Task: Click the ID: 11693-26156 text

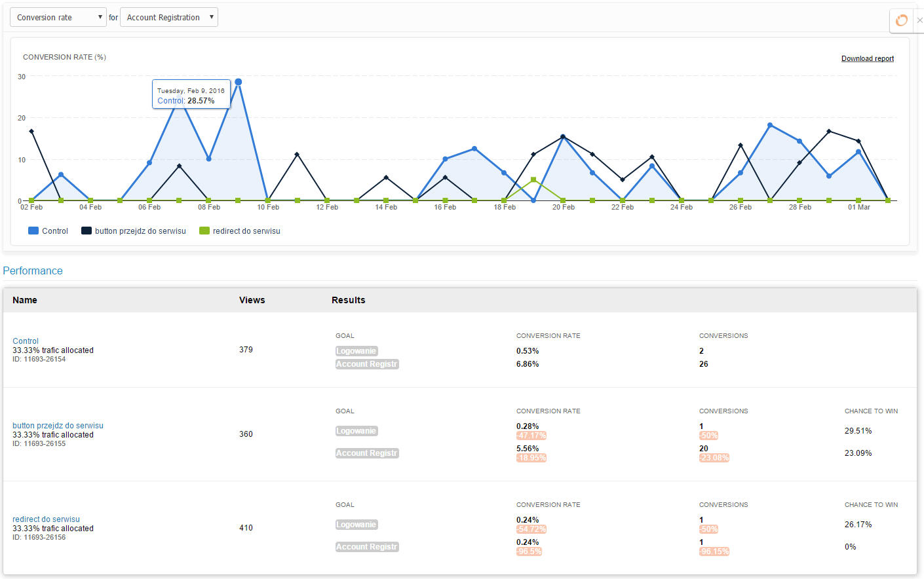Action: pos(39,537)
